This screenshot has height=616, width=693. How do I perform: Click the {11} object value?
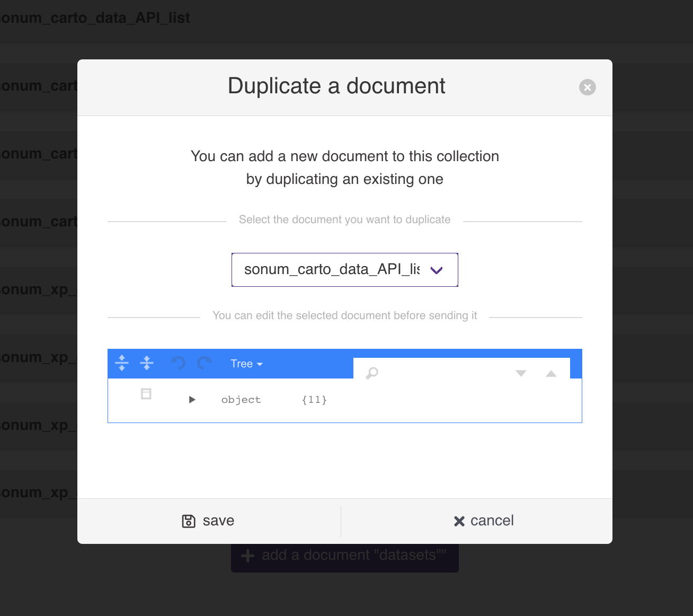[314, 400]
